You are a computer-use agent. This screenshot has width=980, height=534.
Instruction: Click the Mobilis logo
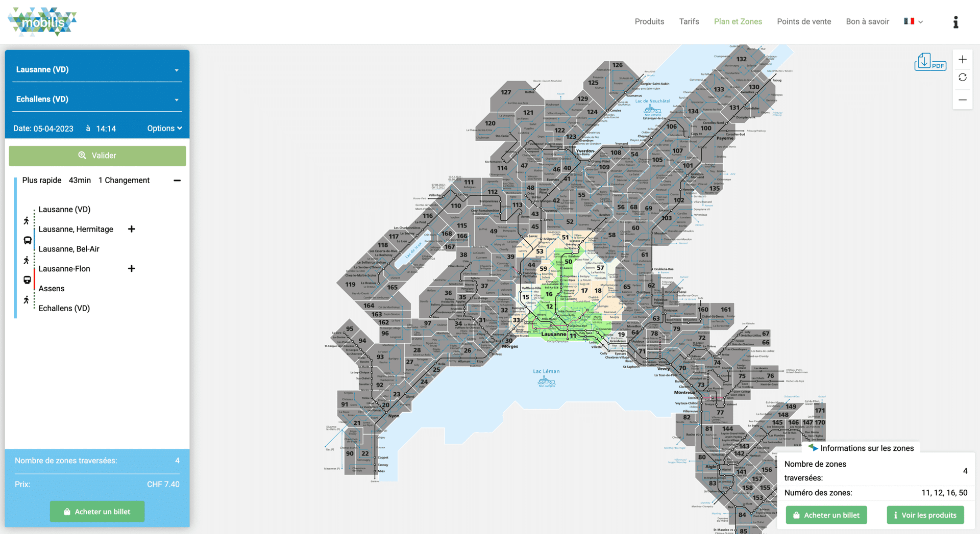42,22
